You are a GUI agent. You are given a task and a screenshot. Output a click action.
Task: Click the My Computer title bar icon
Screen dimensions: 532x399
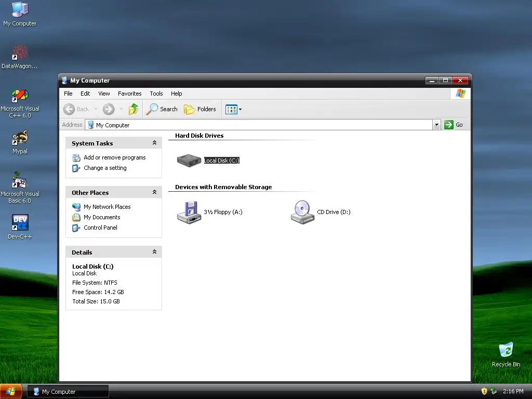click(x=64, y=81)
